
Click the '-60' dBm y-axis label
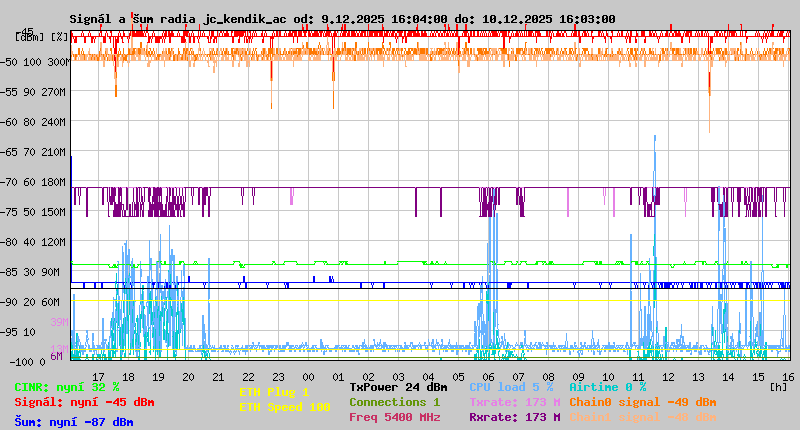pyautogui.click(x=8, y=122)
